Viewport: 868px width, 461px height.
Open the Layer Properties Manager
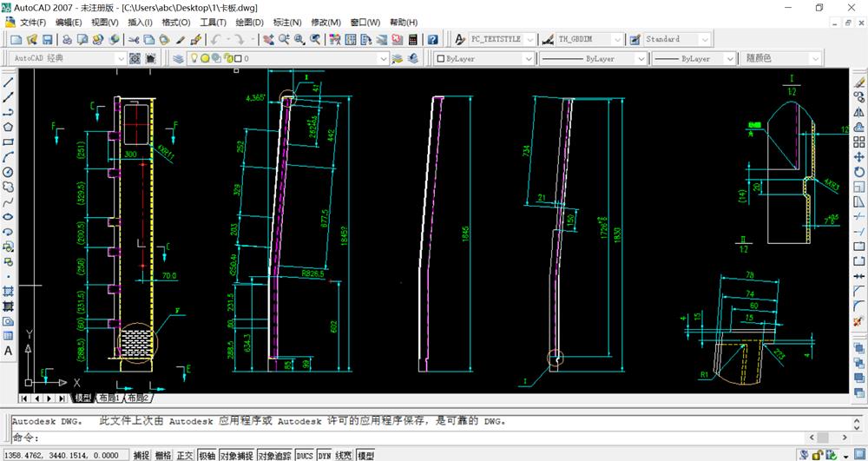(178, 59)
